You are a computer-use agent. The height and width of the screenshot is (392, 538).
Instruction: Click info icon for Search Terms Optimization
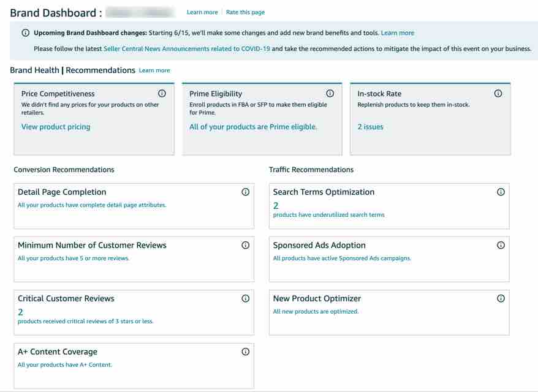[501, 192]
